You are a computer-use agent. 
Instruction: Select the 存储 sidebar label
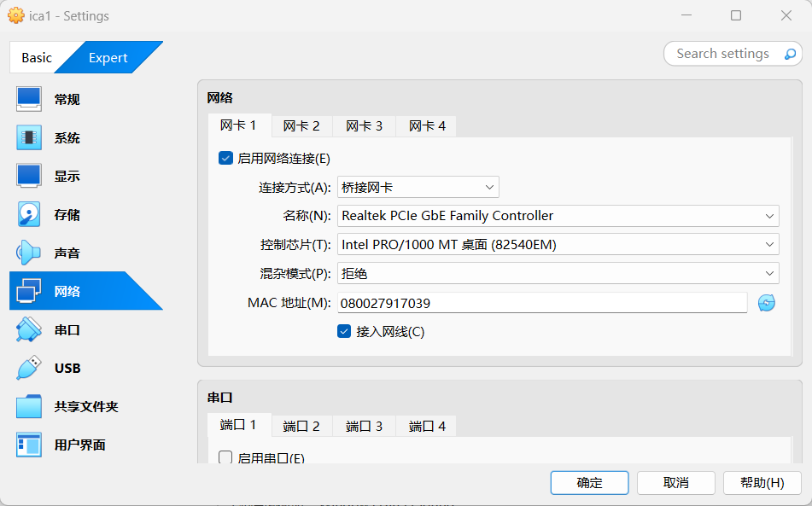click(67, 214)
